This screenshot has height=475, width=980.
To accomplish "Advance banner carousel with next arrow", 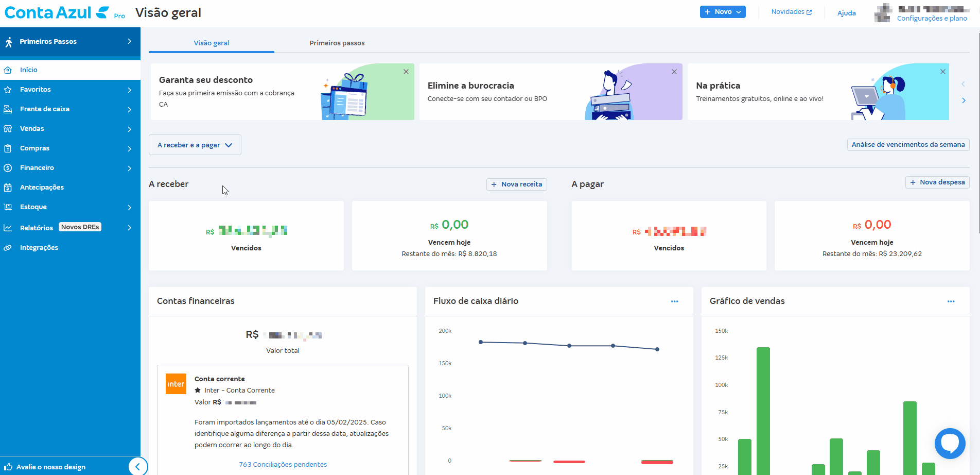I will pyautogui.click(x=964, y=100).
